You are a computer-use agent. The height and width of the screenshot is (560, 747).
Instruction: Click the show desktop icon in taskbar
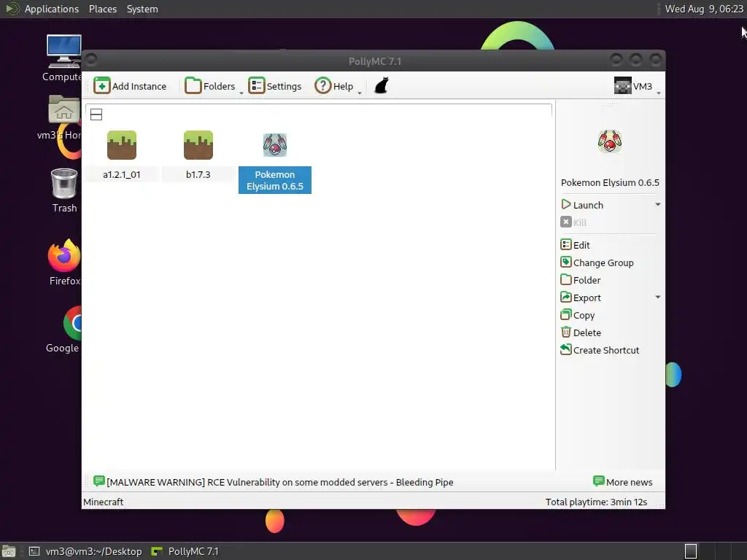tap(9, 551)
